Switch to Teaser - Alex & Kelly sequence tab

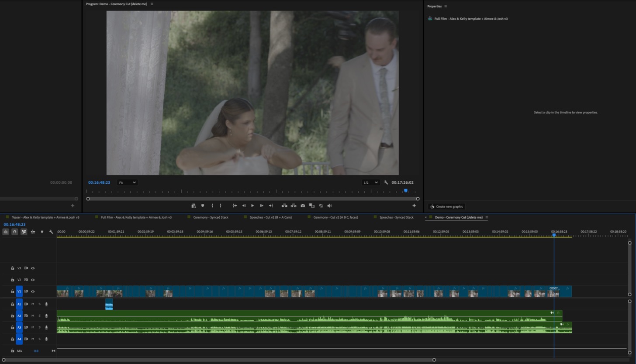click(x=45, y=217)
